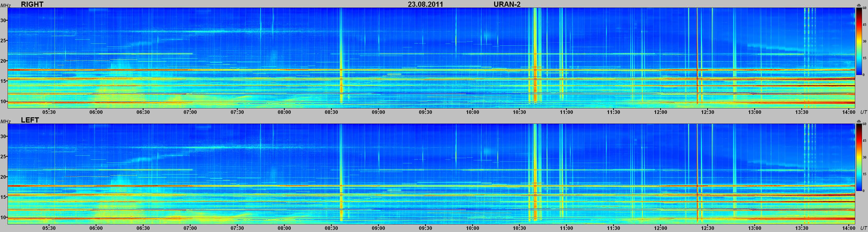Click the db label above LEFT color bar
This screenshot has width=868, height=232.
point(859,121)
